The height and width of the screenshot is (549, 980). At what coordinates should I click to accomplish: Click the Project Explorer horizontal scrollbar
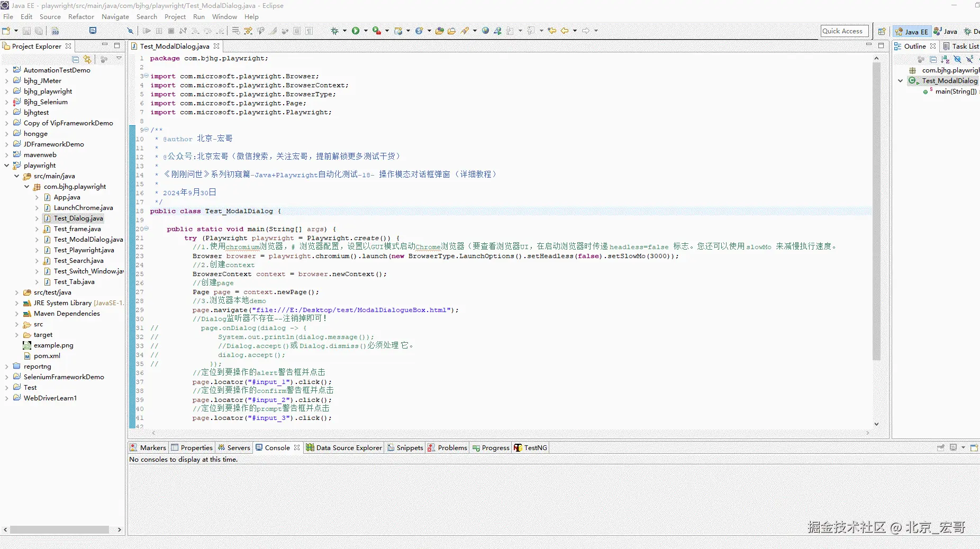(59, 529)
